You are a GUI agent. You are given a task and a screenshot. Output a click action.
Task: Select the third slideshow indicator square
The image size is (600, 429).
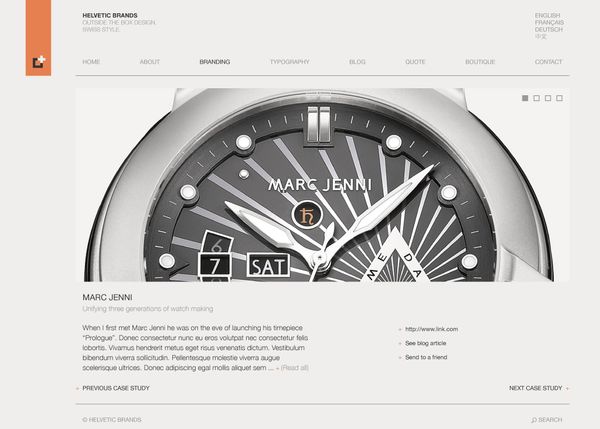coord(548,98)
